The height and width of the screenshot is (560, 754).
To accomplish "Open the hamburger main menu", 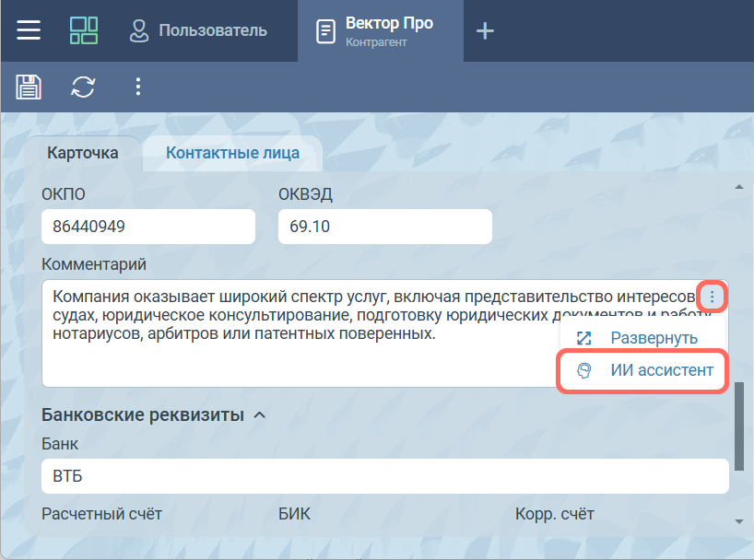I will coord(29,30).
